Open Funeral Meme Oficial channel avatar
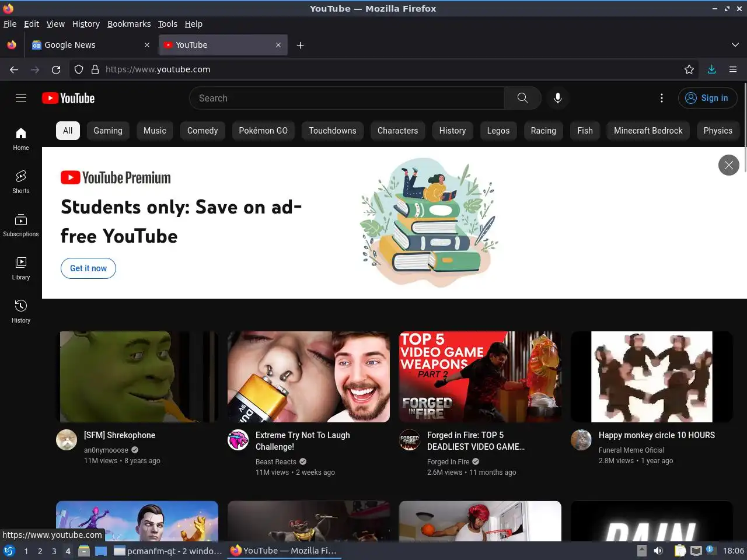Screen dimensions: 747x560 coord(581,440)
